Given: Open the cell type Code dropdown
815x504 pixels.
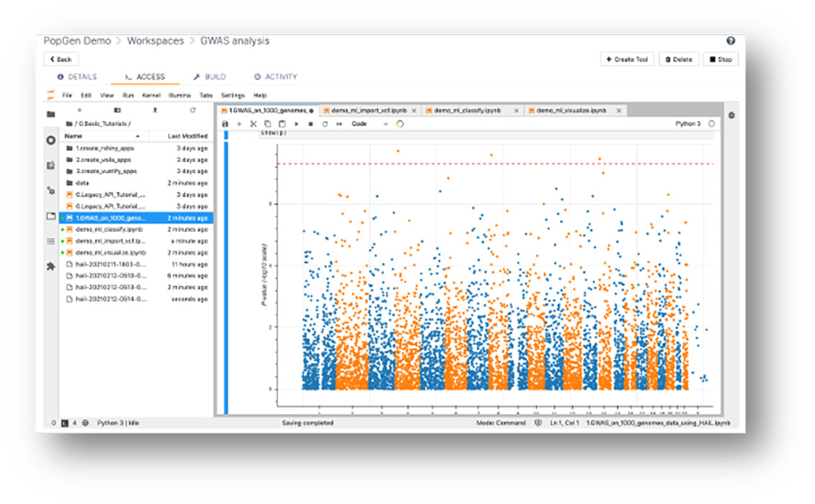Looking at the screenshot, I should (369, 124).
